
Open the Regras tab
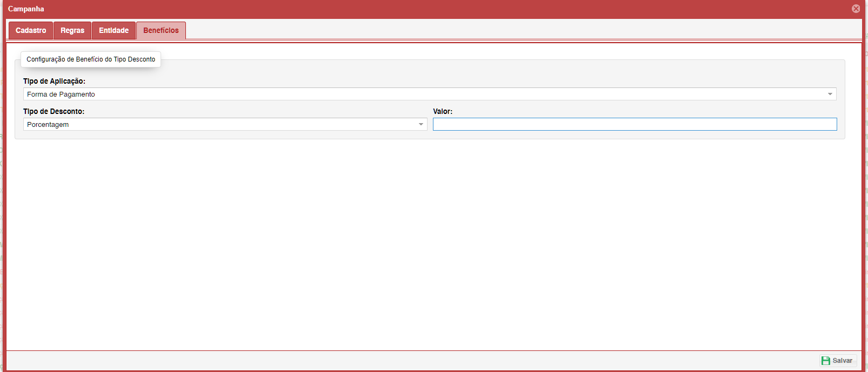pyautogui.click(x=72, y=30)
